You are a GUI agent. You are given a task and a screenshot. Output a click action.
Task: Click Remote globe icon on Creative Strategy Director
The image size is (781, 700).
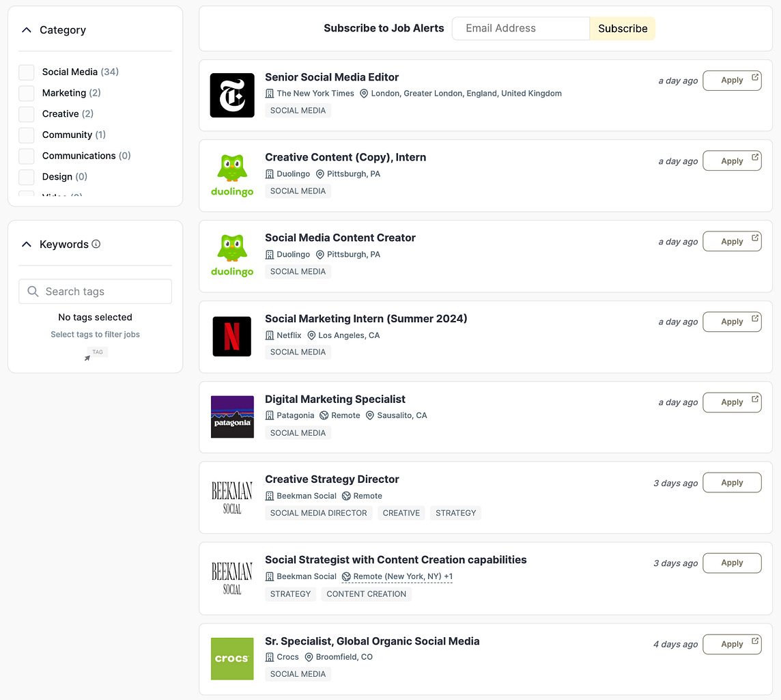(346, 496)
